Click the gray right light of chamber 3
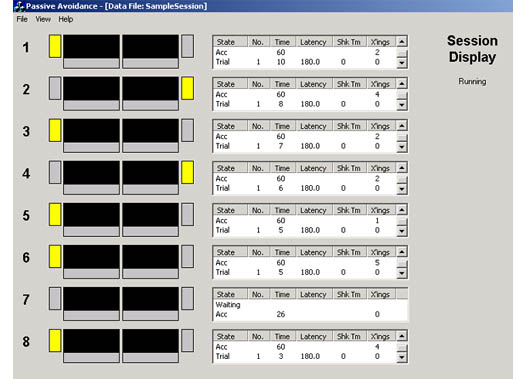This screenshot has height=379, width=526. (188, 130)
